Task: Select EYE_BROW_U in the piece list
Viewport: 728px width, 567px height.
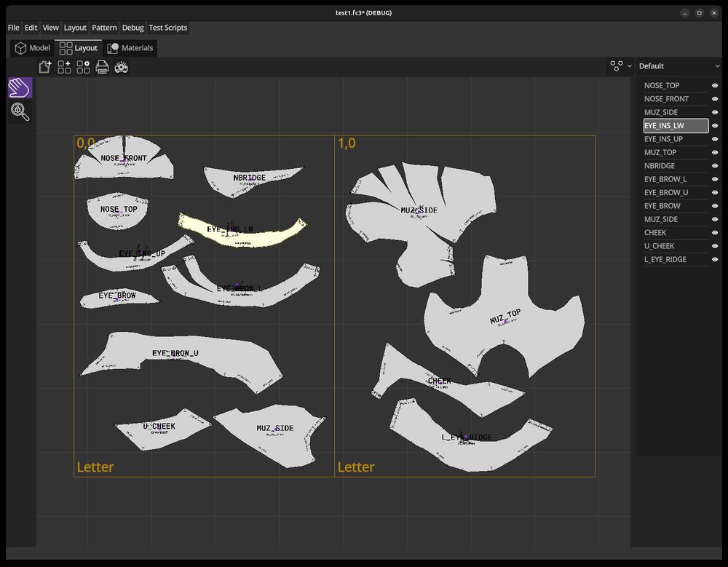Action: 676,192
